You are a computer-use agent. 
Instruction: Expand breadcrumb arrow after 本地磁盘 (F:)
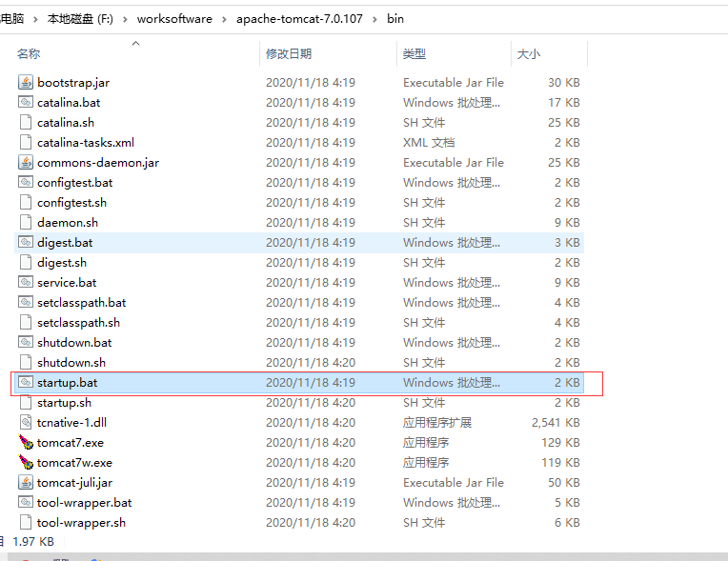tap(125, 19)
